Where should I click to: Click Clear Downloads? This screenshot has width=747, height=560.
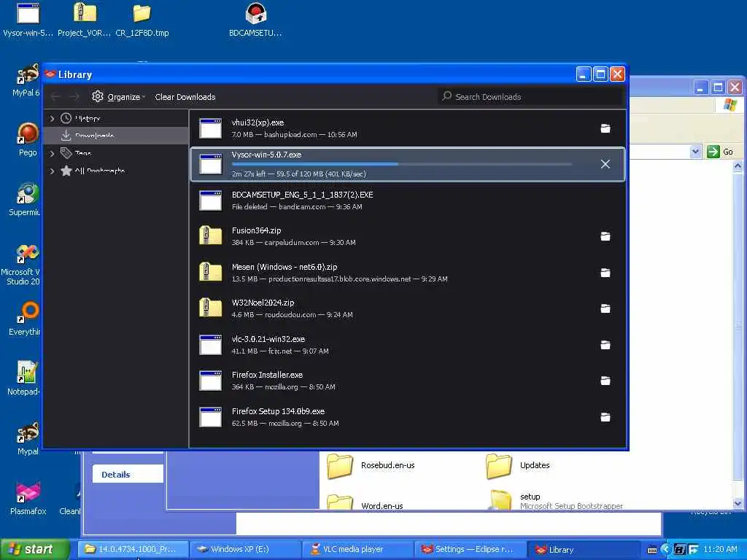185,97
